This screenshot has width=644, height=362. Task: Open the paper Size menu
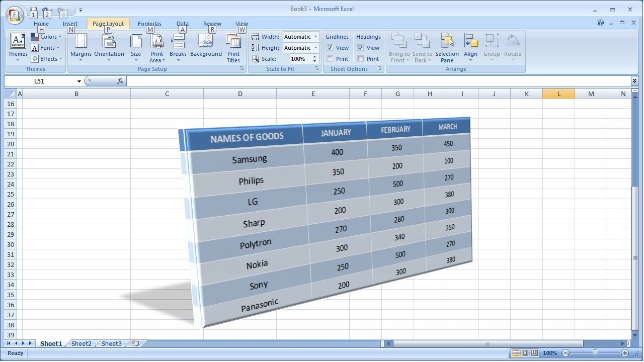136,48
